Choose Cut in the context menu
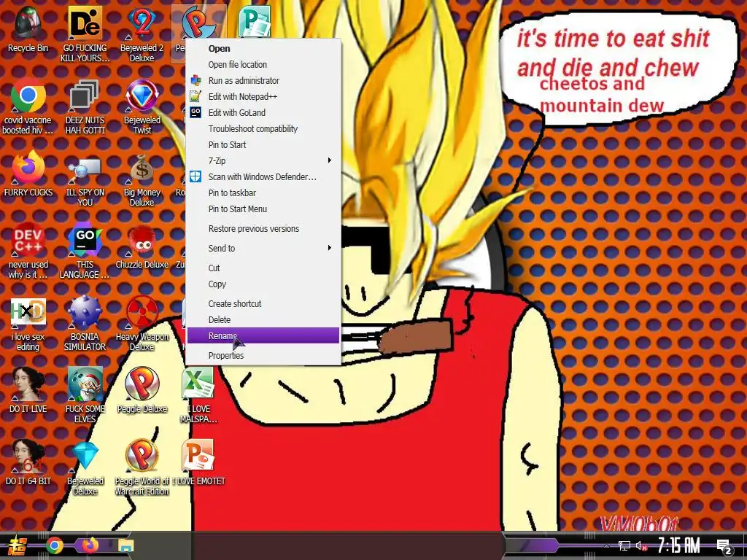Screen dimensions: 747x560 coord(263,268)
